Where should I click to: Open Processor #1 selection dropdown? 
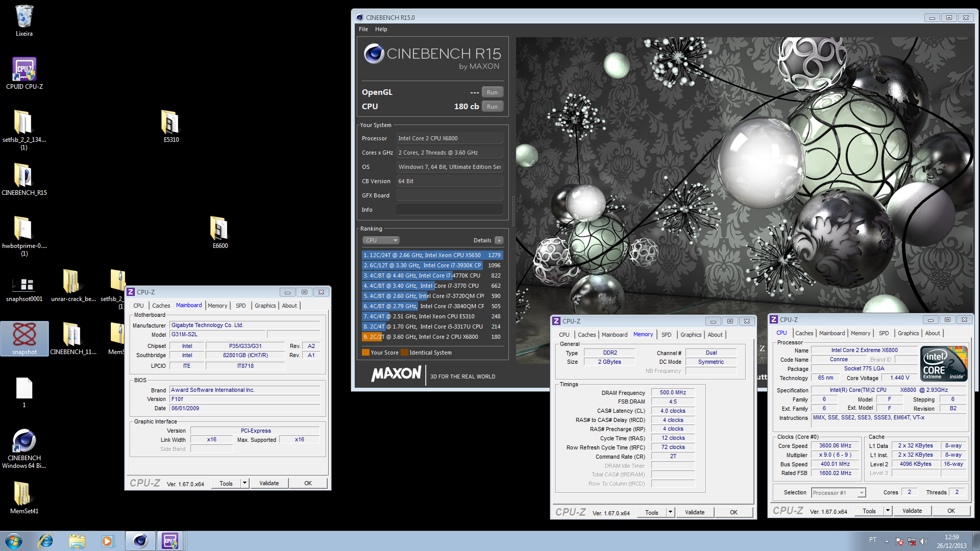[839, 493]
